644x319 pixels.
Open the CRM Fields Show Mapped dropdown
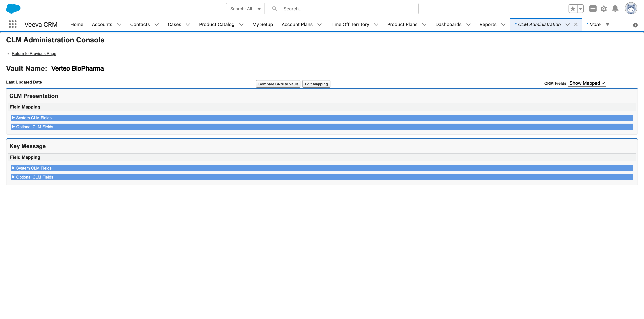click(587, 83)
